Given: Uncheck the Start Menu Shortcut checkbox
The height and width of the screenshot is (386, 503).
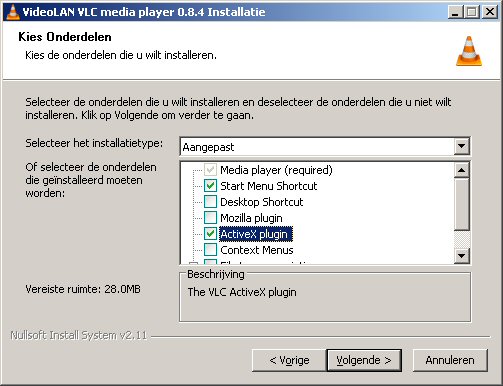Looking at the screenshot, I should click(x=210, y=186).
